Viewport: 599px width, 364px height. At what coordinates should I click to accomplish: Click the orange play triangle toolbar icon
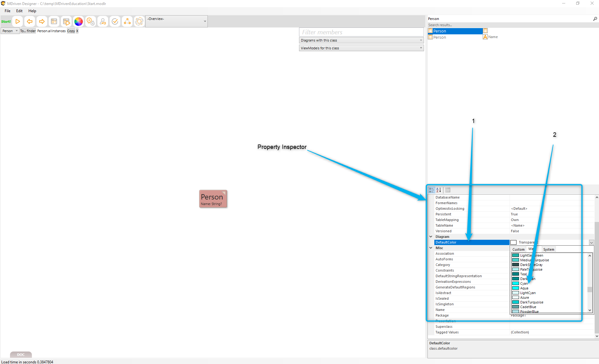pos(18,22)
